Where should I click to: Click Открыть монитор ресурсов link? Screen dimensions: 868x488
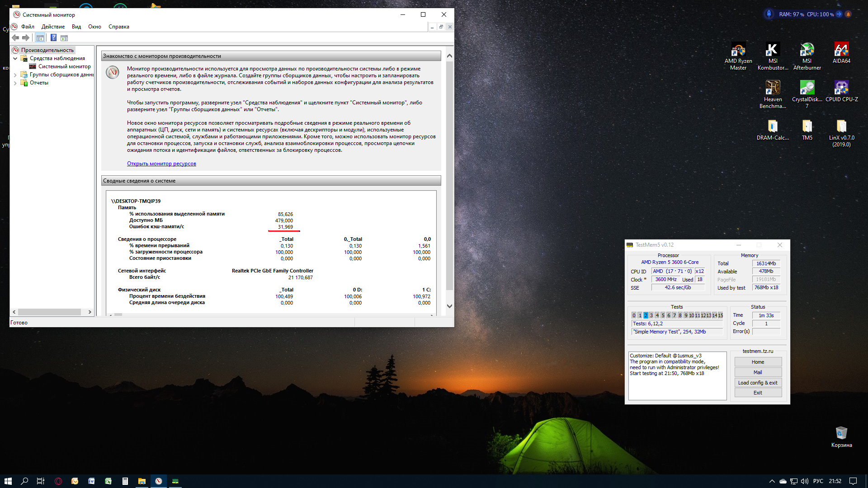161,164
